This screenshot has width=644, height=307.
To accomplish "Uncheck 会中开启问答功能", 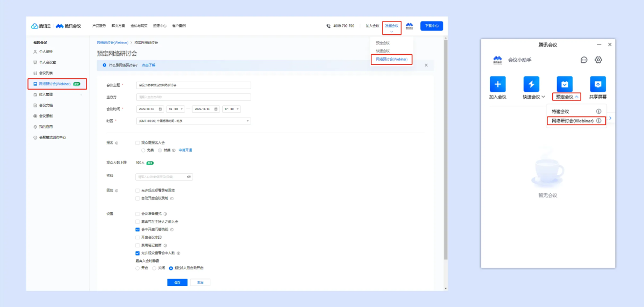I will pos(137,229).
